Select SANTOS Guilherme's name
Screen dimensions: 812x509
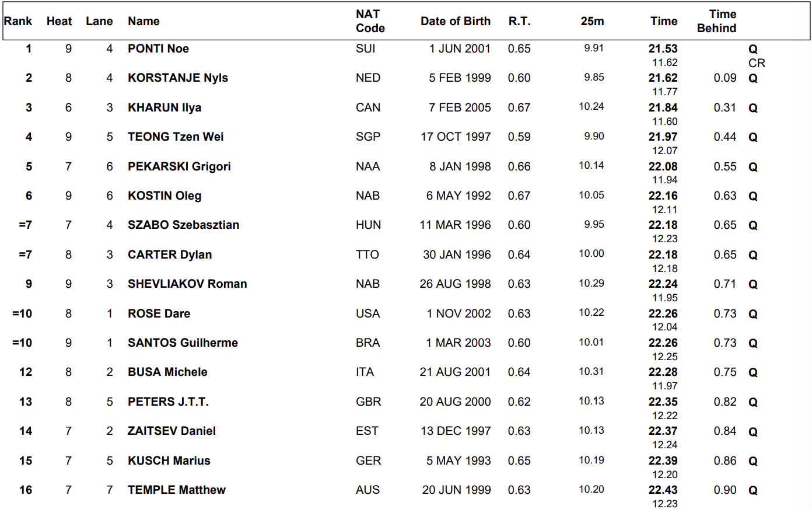click(x=183, y=343)
